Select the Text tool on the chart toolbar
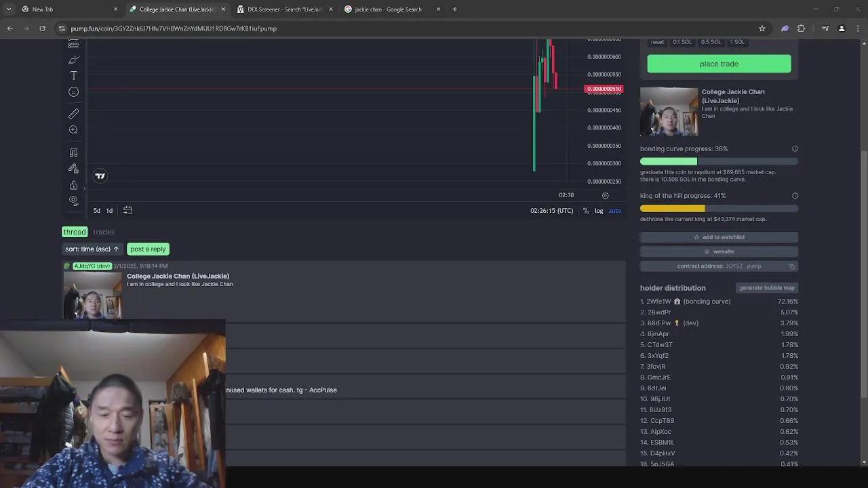 [74, 75]
